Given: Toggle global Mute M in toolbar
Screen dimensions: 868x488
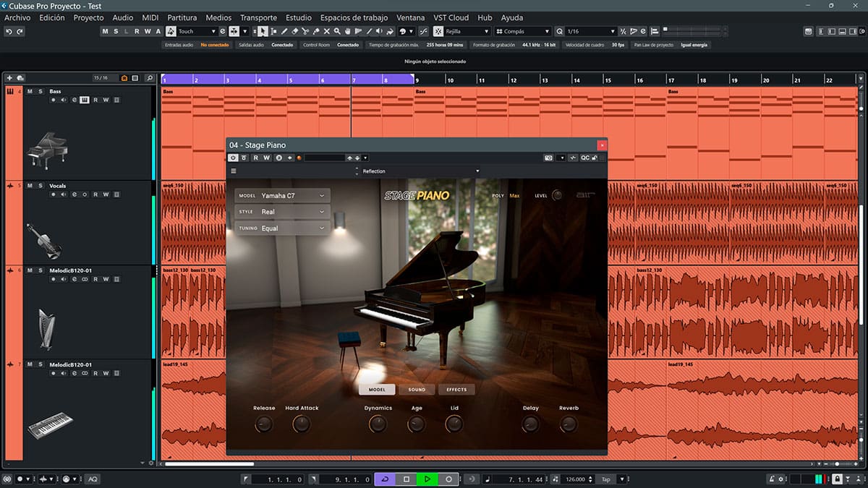Looking at the screenshot, I should point(106,31).
